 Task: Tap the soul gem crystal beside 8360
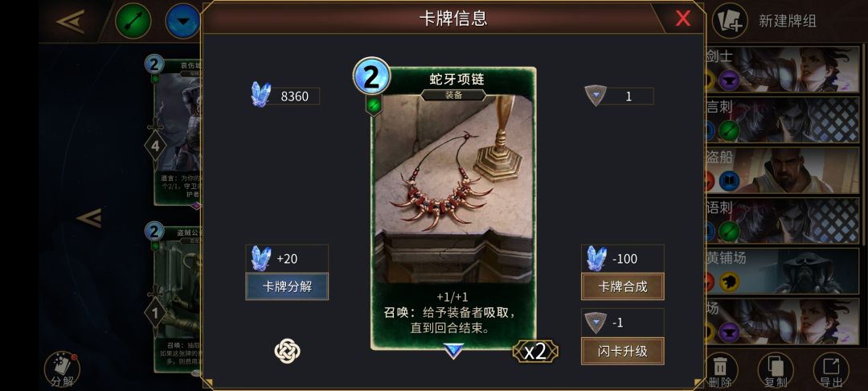(260, 95)
